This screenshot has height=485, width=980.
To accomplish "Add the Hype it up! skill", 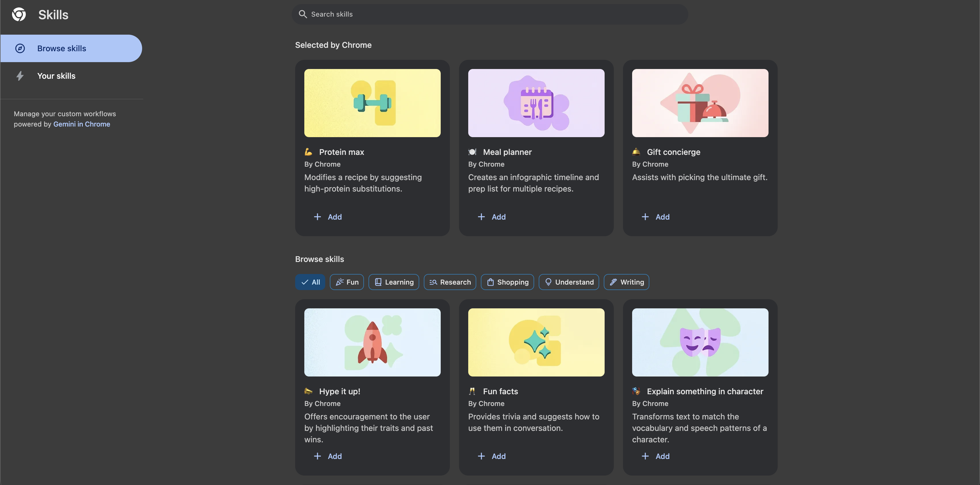I will 328,456.
